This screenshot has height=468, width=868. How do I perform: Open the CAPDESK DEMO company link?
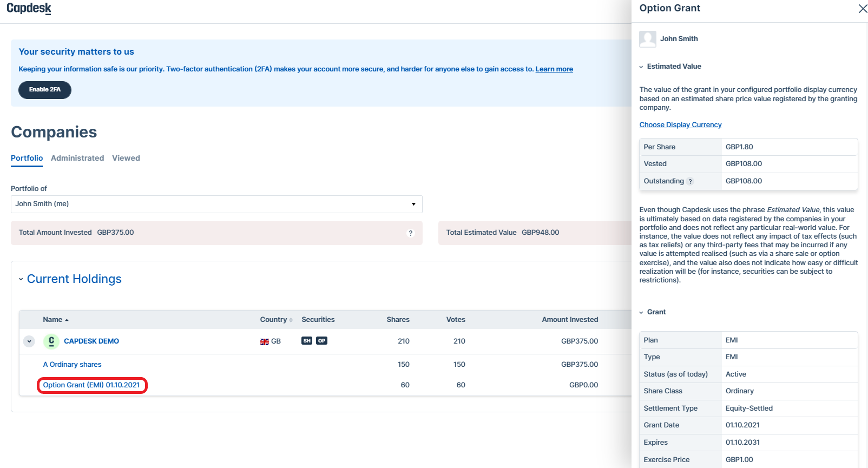pyautogui.click(x=91, y=341)
